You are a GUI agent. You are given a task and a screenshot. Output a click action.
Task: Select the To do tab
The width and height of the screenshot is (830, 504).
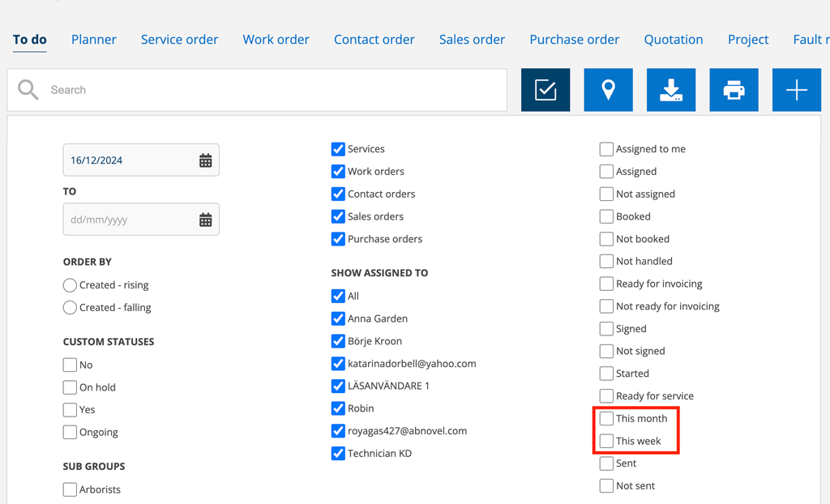pos(30,40)
